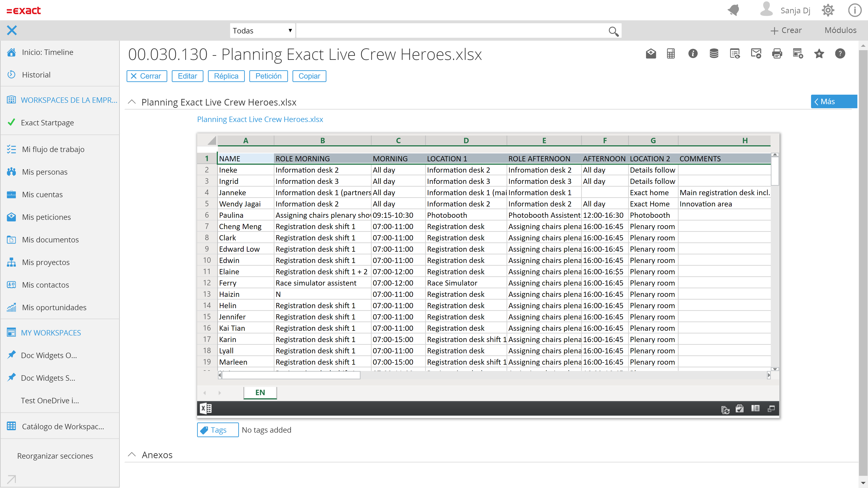Click the save/print icon in viewer footer
The image size is (868, 488).
(740, 408)
